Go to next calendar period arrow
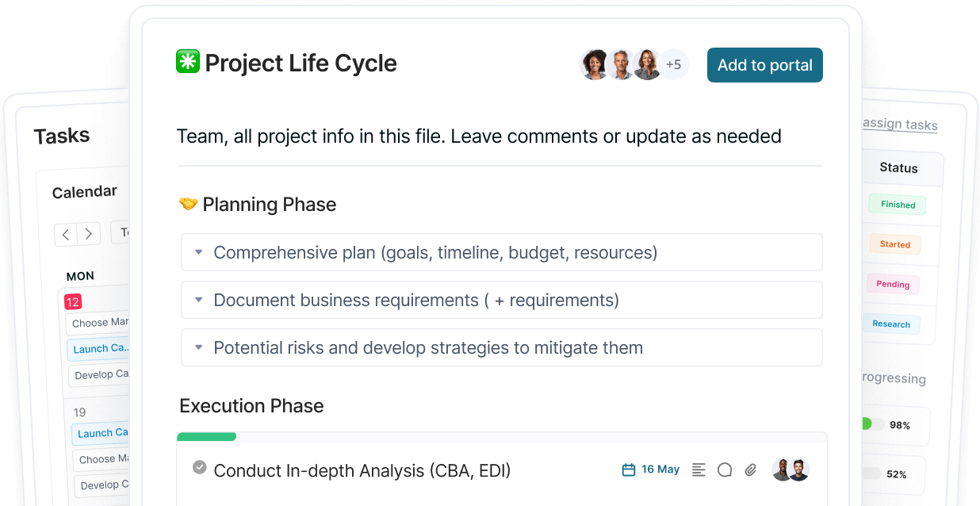The width and height of the screenshot is (980, 506). click(89, 234)
